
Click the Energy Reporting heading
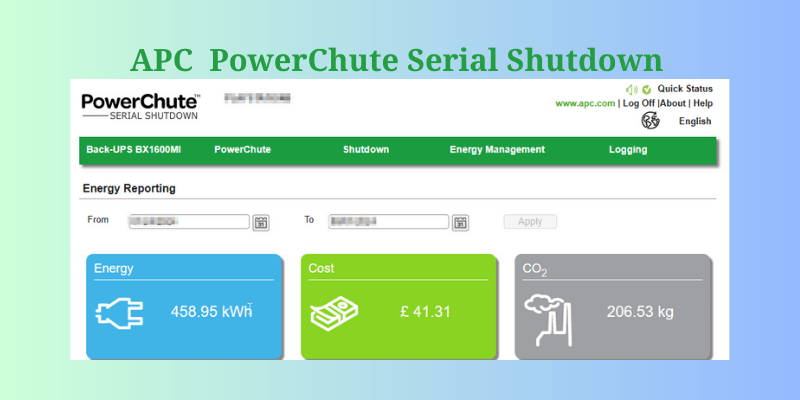tap(129, 188)
